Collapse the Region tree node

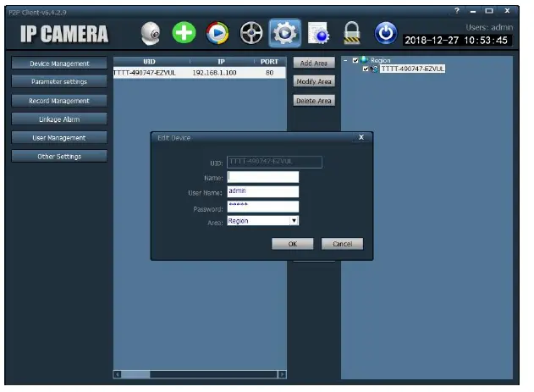(x=345, y=60)
